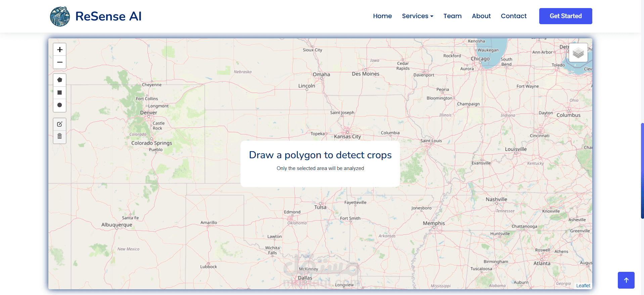Click the ReSense AI logo image
This screenshot has width=644, height=295.
click(x=60, y=16)
